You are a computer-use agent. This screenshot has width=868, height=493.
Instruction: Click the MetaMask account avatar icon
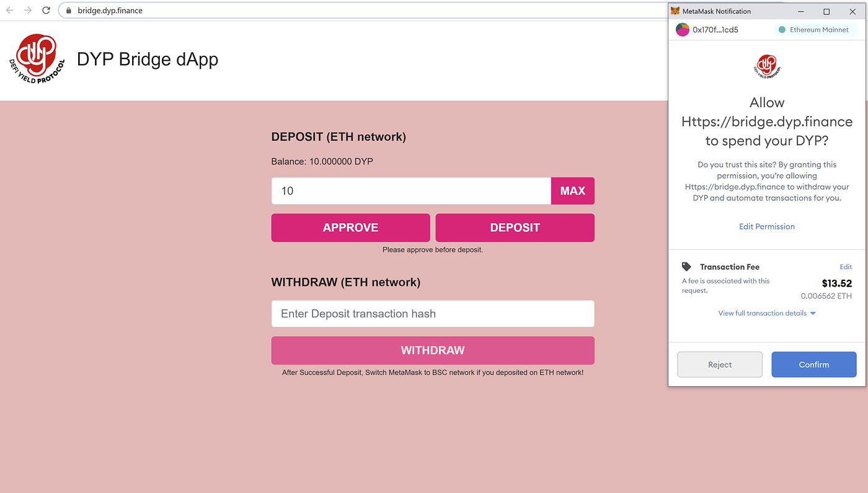pyautogui.click(x=683, y=30)
